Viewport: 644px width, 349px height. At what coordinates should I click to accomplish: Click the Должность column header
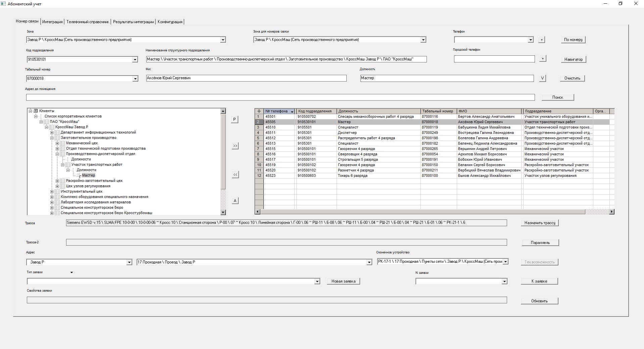[x=379, y=111]
